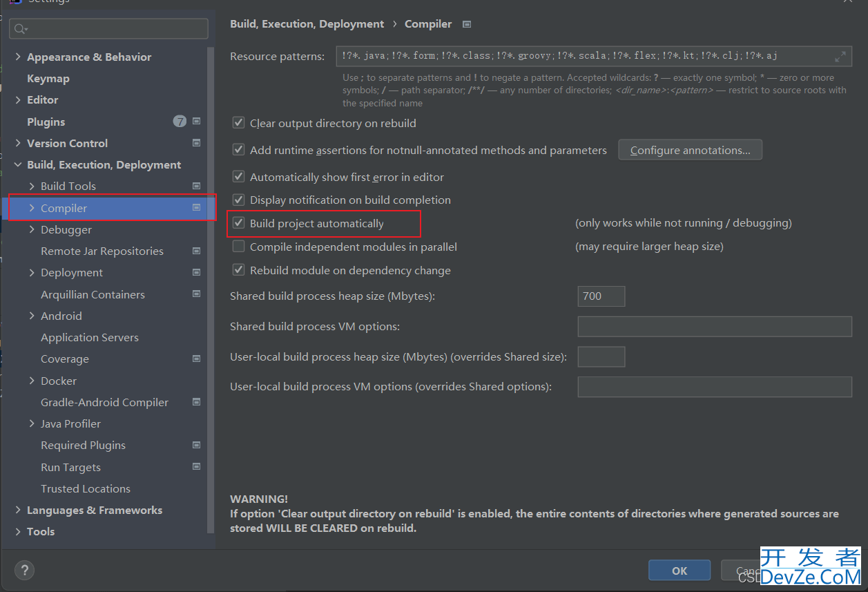868x592 pixels.
Task: Click the search magnifier icon
Action: point(20,29)
